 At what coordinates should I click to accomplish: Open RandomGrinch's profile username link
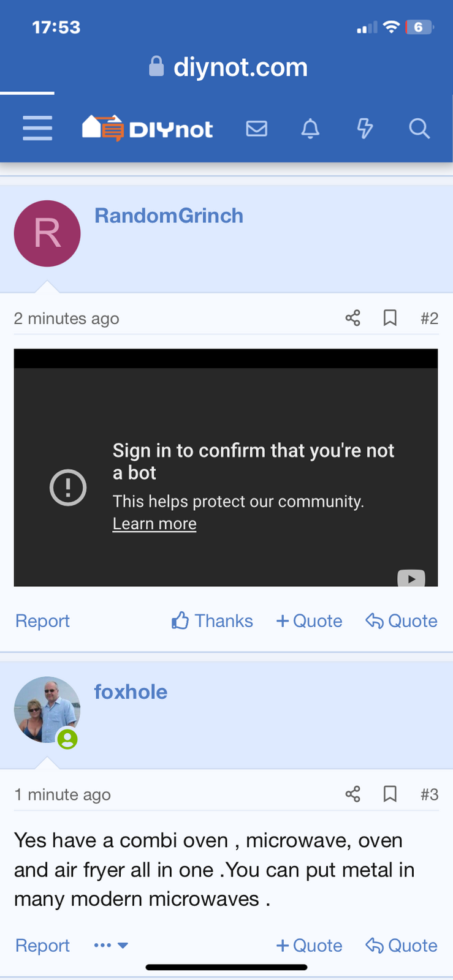click(169, 216)
